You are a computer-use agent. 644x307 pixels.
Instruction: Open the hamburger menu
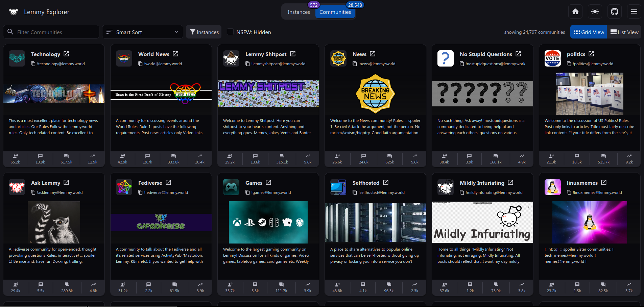pyautogui.click(x=634, y=12)
